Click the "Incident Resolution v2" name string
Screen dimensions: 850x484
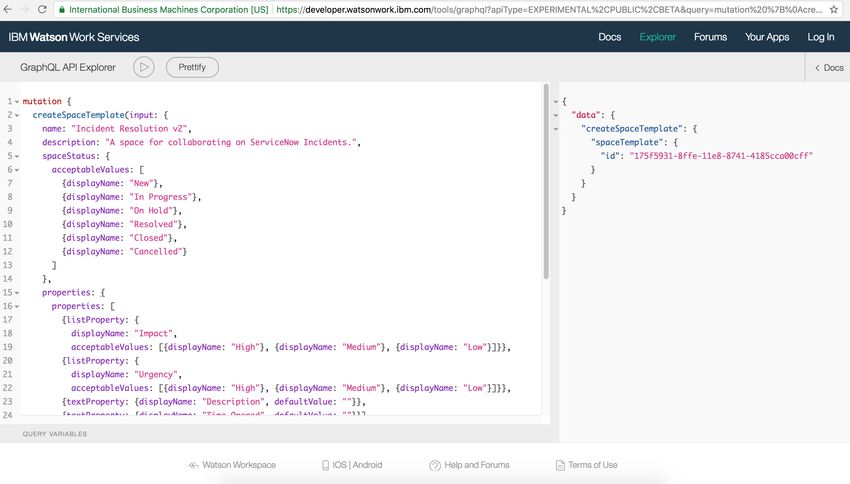pyautogui.click(x=129, y=128)
